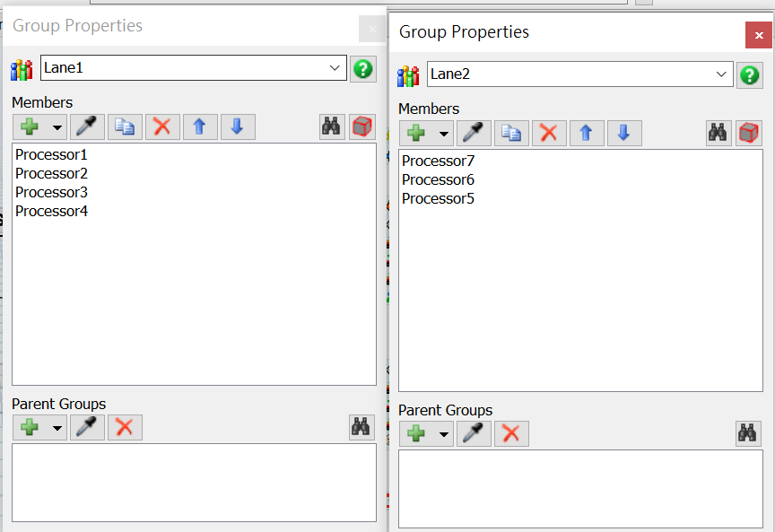
Task: Click the red cube icon in Lane1 Members
Action: [361, 126]
